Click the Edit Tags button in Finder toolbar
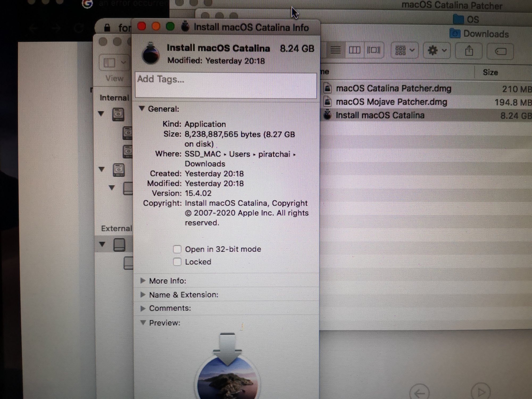The height and width of the screenshot is (399, 532). tap(500, 51)
